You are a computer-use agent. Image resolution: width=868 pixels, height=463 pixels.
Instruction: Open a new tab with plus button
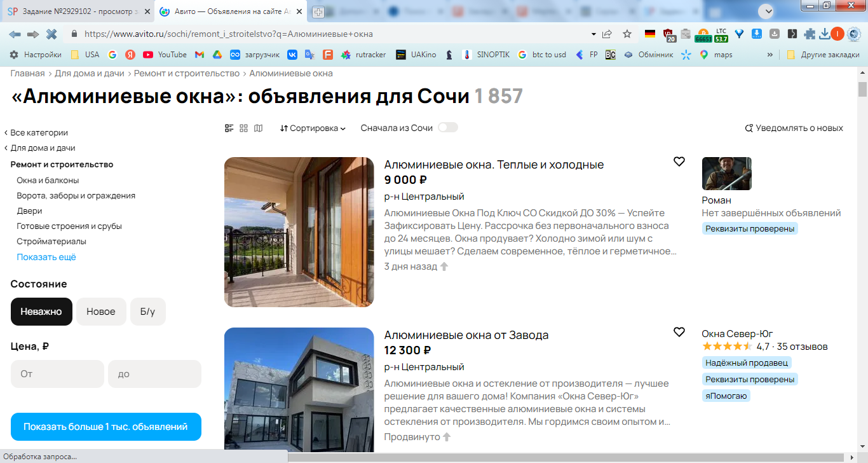point(318,11)
